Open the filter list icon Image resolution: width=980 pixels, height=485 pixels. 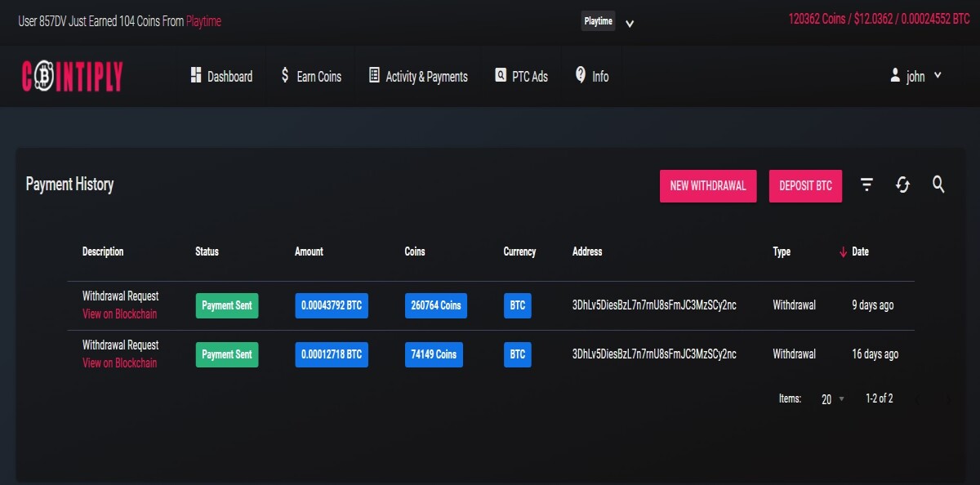coord(867,185)
